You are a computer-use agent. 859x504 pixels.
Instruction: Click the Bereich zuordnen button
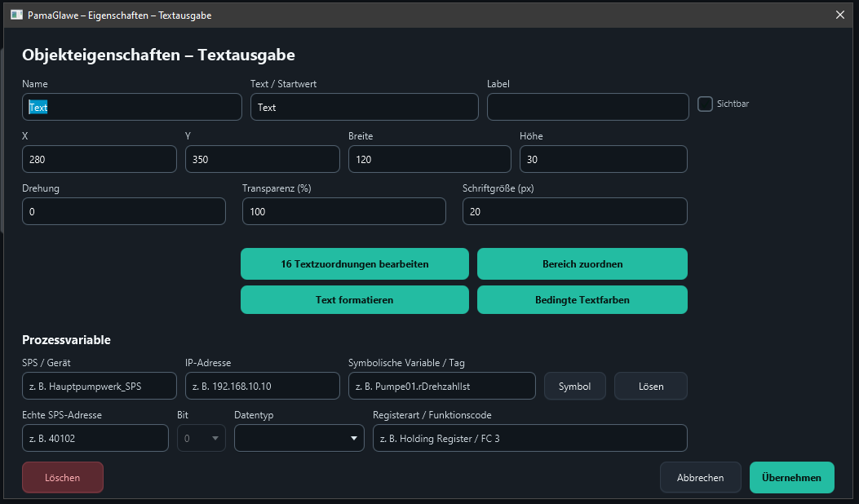coord(582,264)
